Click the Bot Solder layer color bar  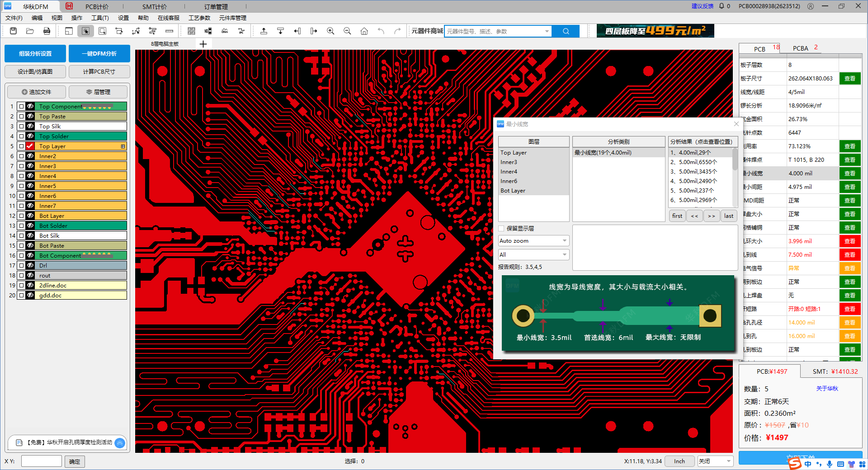click(x=81, y=226)
